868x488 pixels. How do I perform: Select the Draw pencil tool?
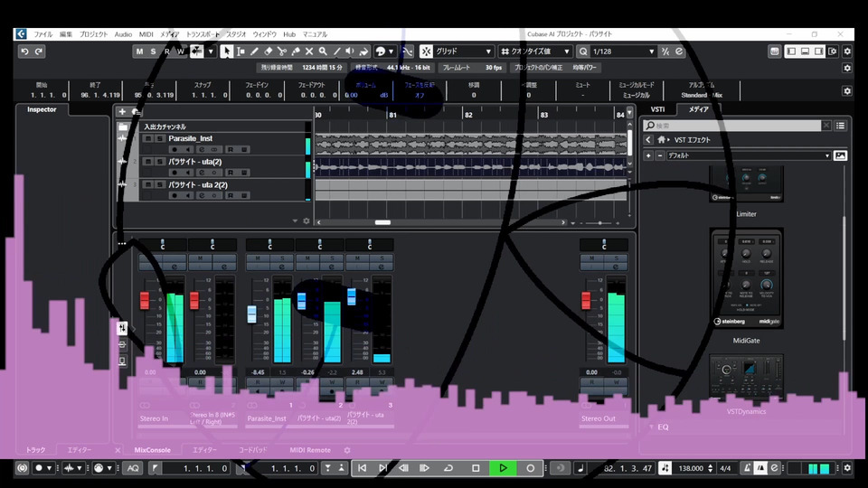point(254,52)
